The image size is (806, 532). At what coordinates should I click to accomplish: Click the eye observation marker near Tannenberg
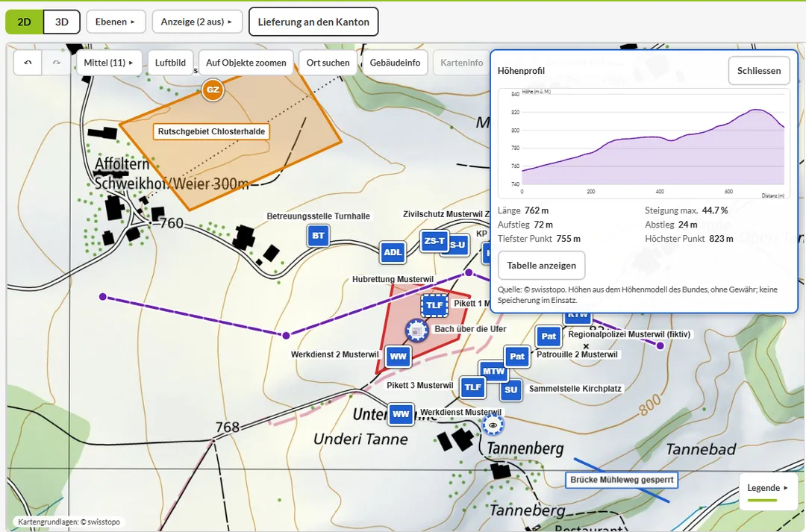pyautogui.click(x=493, y=425)
